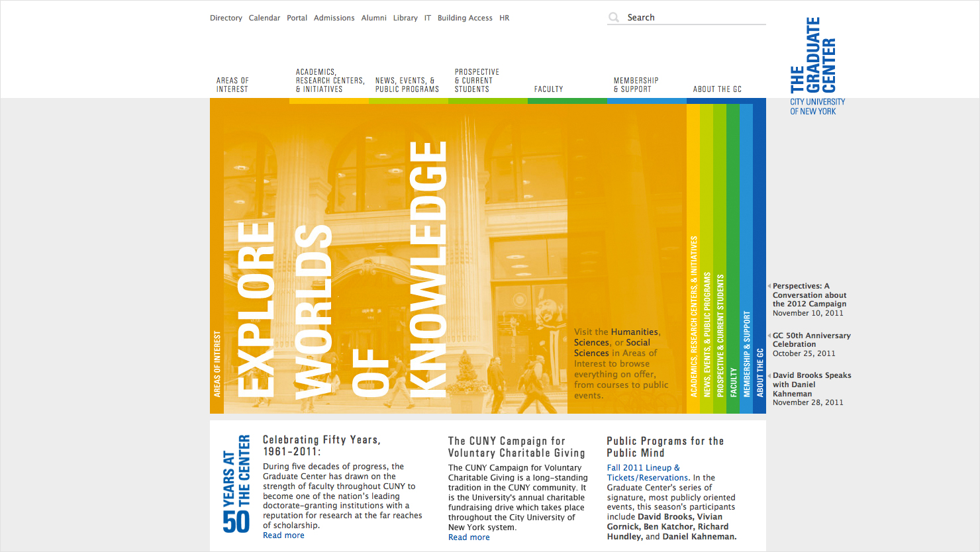Viewport: 980px width, 552px height.
Task: Expand the yellow Academics, Research Centers vertical tab
Action: pyautogui.click(x=693, y=318)
